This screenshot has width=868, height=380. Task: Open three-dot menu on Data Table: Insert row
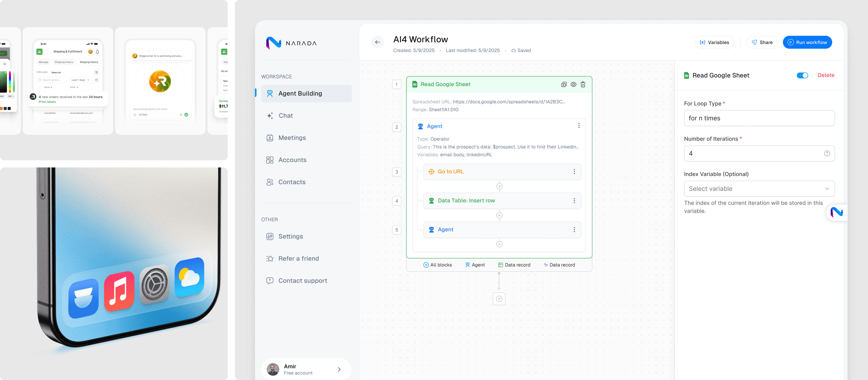coord(574,201)
